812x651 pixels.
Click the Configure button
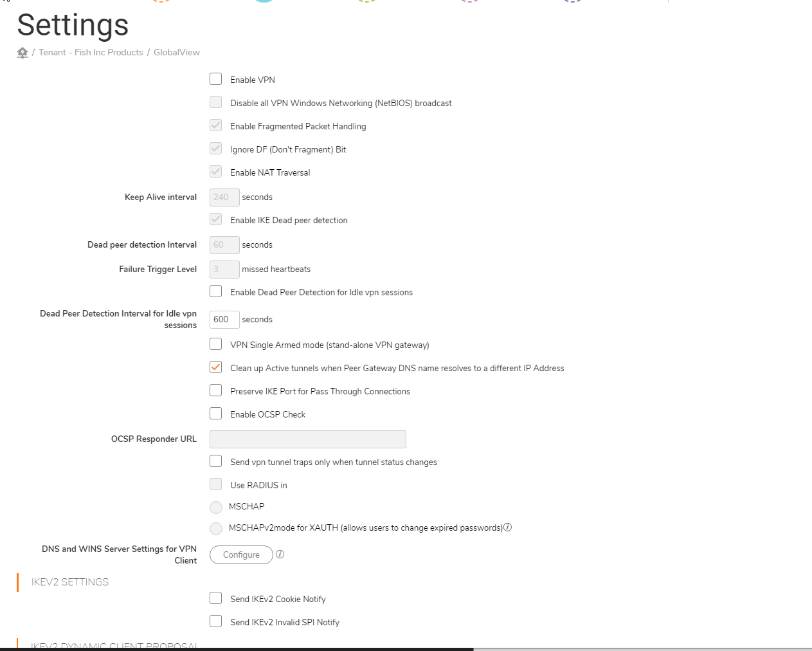click(x=241, y=555)
